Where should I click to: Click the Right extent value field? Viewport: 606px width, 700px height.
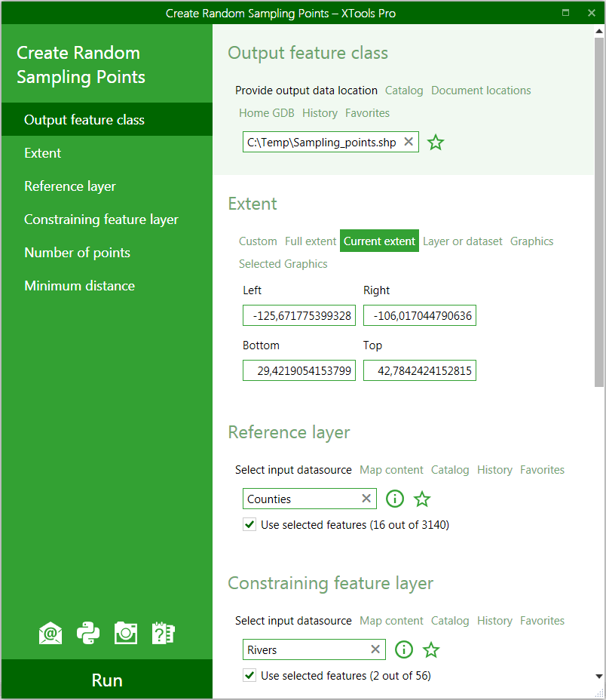420,315
